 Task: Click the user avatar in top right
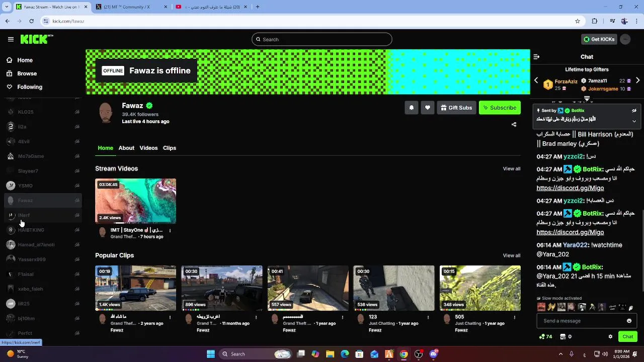point(625,39)
